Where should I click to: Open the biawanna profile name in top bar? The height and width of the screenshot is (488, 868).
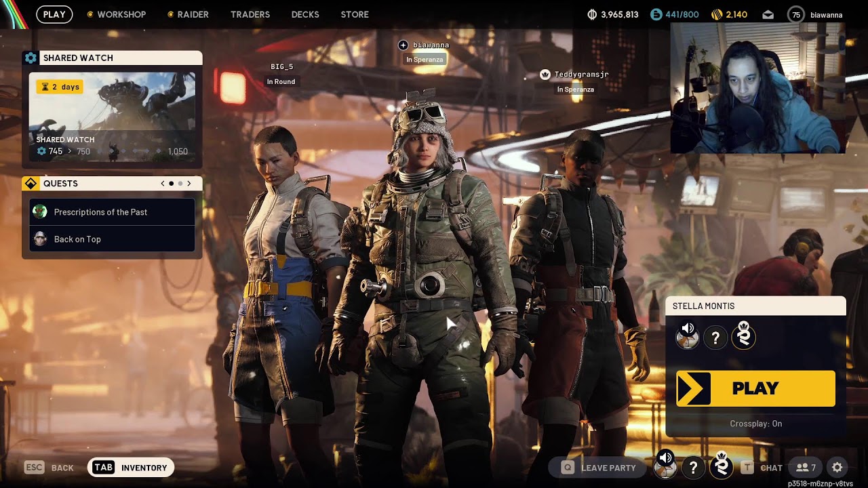[x=827, y=14]
